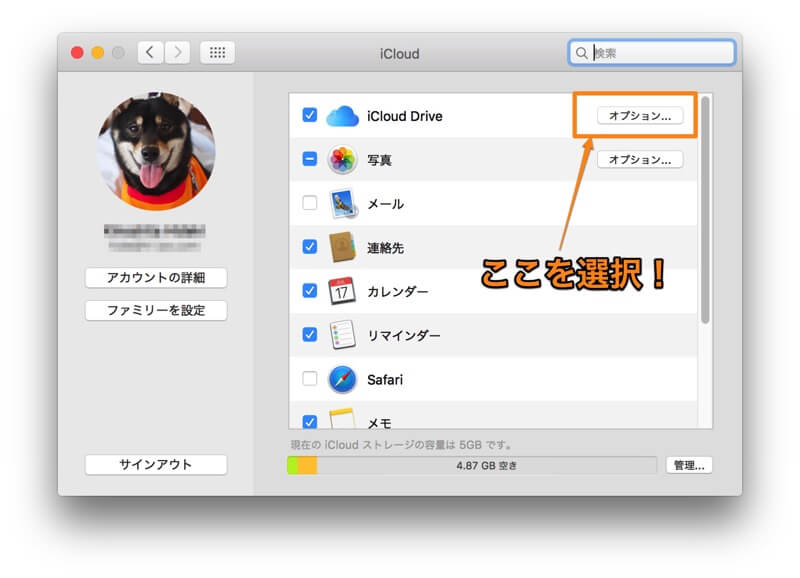The height and width of the screenshot is (578, 800).
Task: Click the メモ label text
Action: coord(379,423)
